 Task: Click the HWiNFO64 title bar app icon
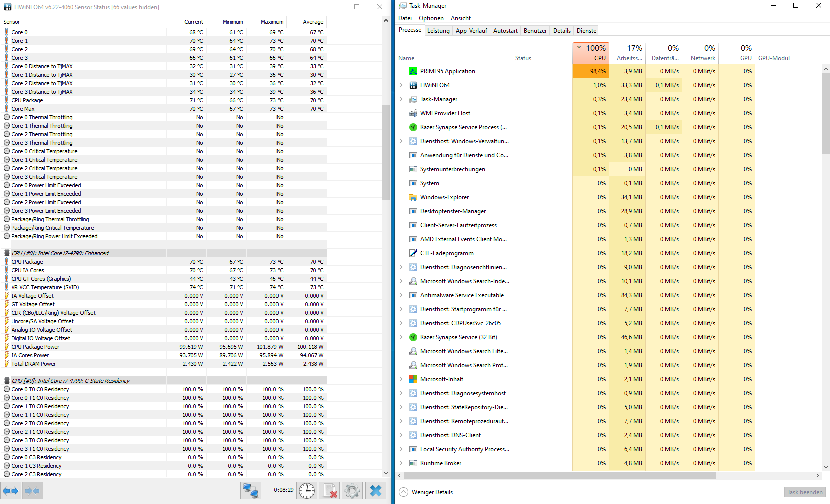[8, 7]
